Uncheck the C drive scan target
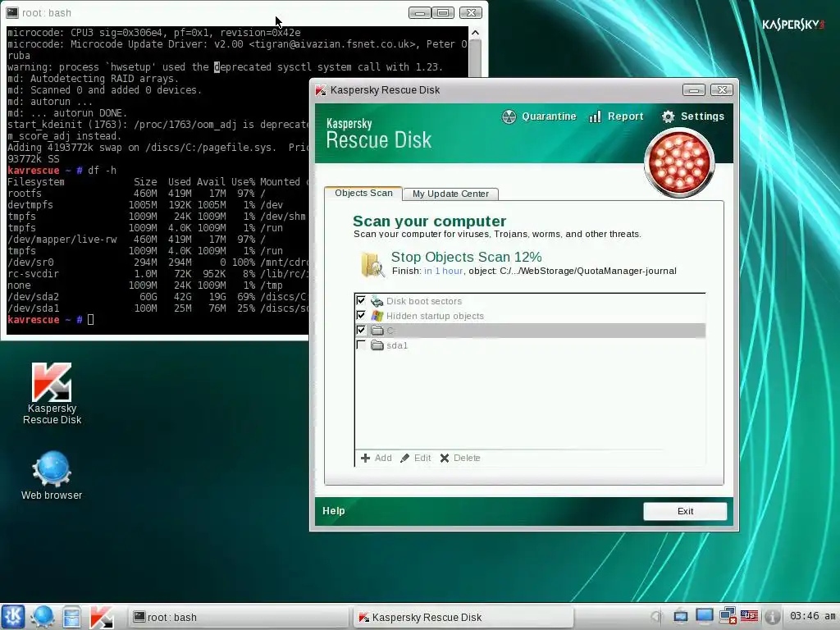The width and height of the screenshot is (840, 630). (x=361, y=330)
